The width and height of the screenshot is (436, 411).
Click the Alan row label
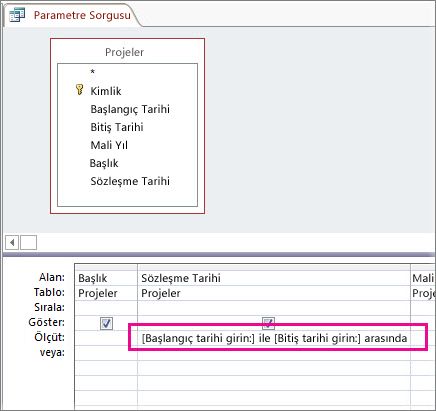click(x=52, y=277)
